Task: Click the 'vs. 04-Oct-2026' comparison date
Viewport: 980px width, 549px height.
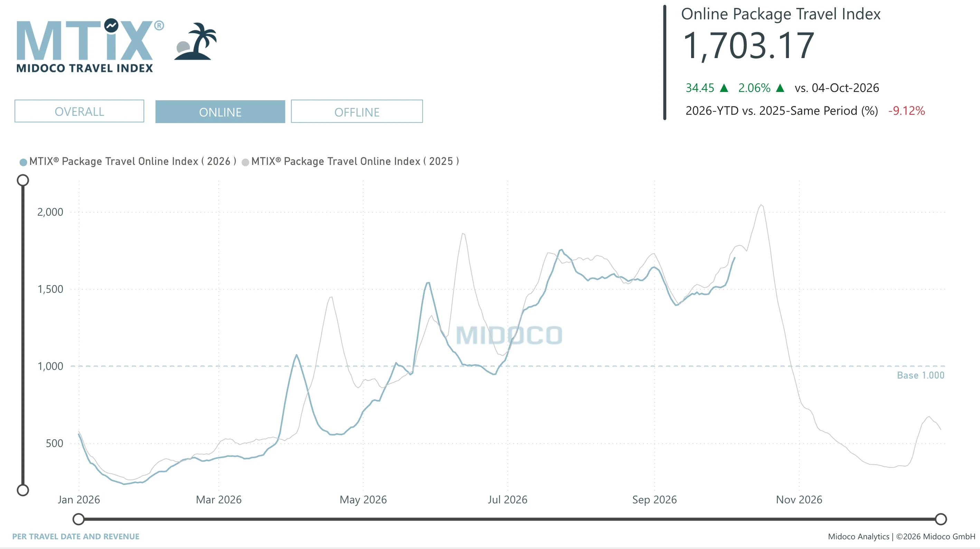Action: pyautogui.click(x=837, y=88)
